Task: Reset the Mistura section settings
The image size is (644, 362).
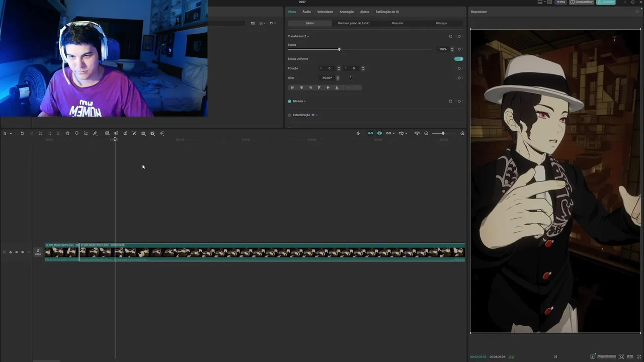Action: [x=450, y=101]
